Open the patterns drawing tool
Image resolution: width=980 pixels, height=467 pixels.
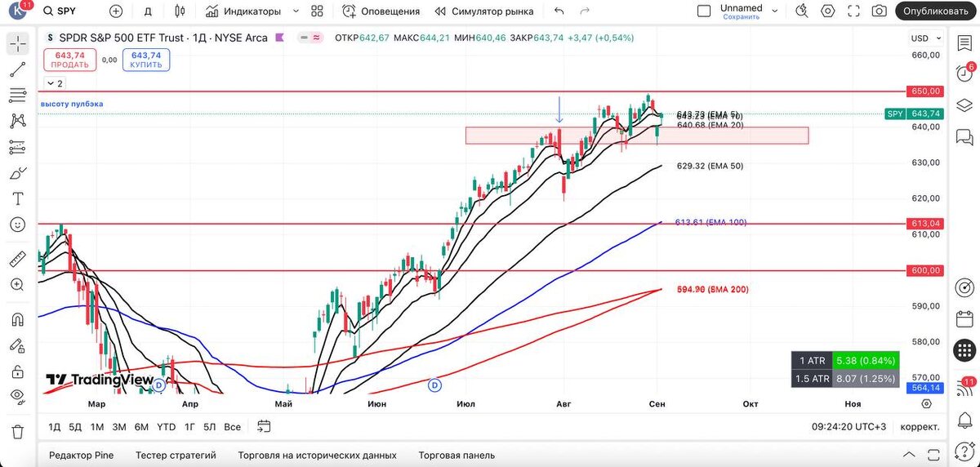point(17,122)
